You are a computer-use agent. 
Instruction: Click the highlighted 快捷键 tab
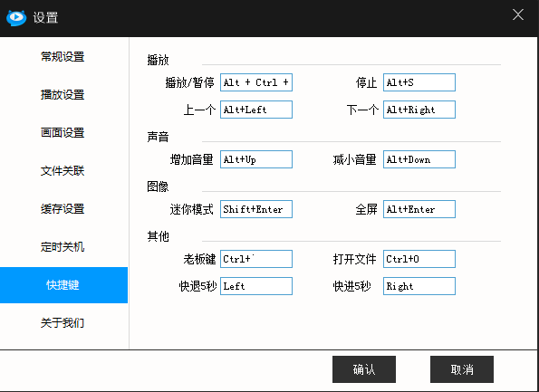pyautogui.click(x=63, y=285)
